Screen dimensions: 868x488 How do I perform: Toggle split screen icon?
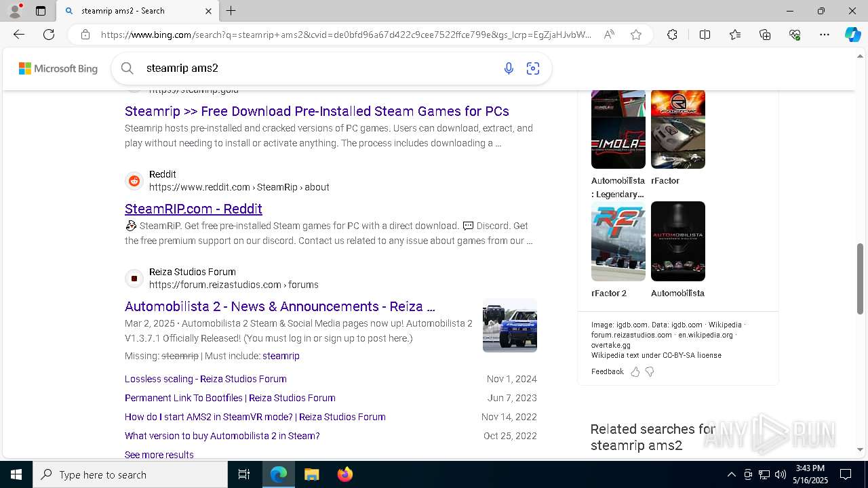click(705, 35)
